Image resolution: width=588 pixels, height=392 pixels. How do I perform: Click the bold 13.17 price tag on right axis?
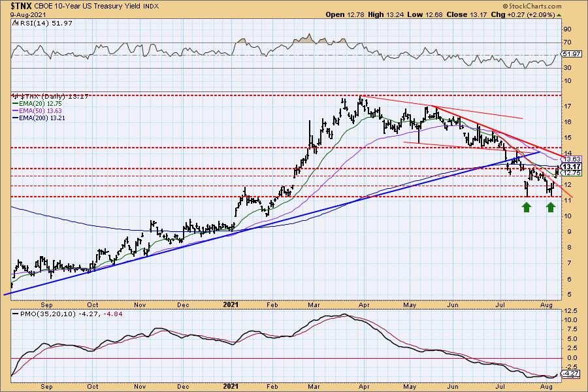point(572,167)
